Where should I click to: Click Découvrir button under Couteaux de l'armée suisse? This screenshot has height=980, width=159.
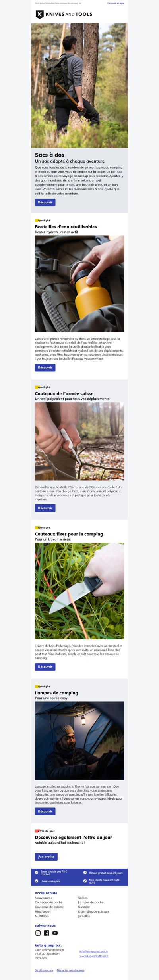45,508
